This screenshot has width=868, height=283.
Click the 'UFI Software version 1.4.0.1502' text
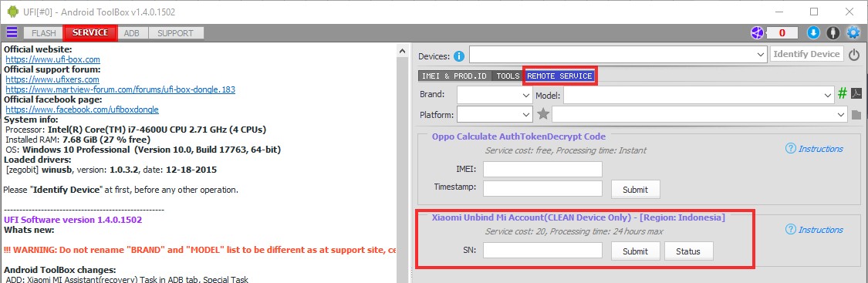(x=73, y=220)
